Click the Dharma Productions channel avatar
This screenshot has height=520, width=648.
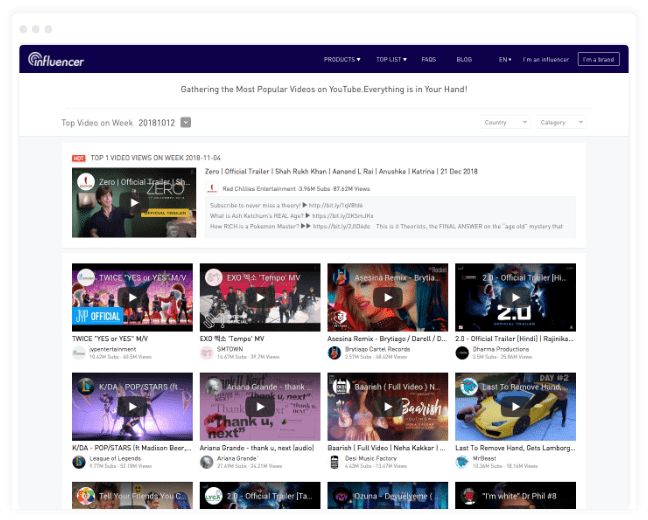(462, 353)
